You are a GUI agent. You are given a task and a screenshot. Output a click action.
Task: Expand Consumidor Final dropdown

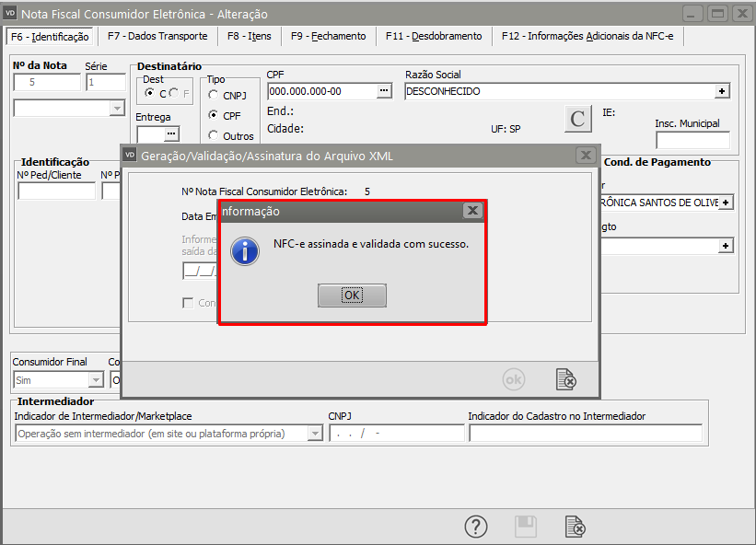pyautogui.click(x=97, y=380)
